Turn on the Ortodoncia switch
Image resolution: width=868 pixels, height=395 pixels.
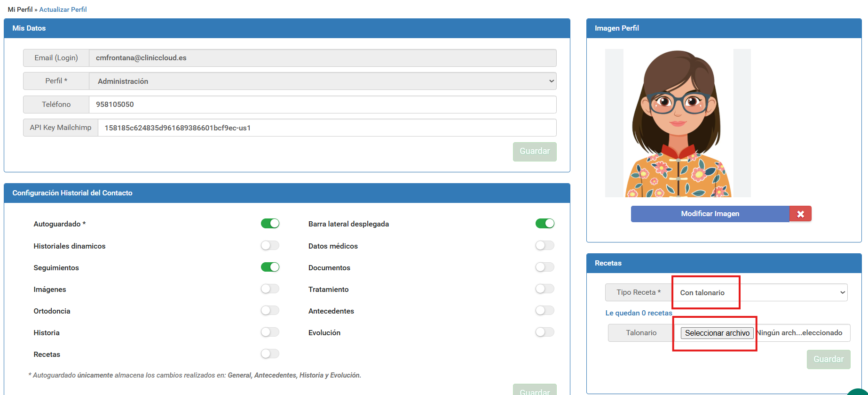270,311
